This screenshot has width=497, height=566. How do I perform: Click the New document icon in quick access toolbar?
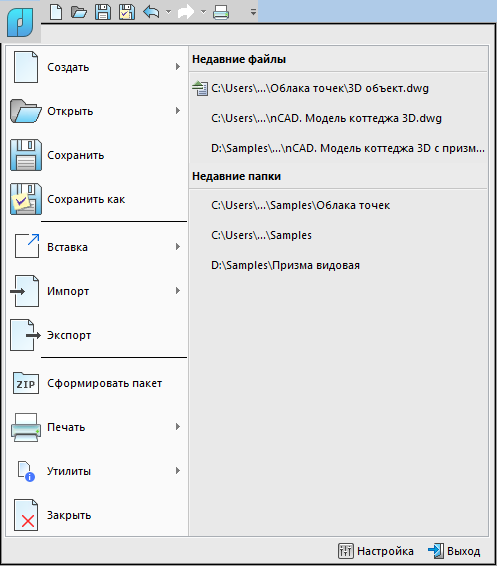coord(56,12)
